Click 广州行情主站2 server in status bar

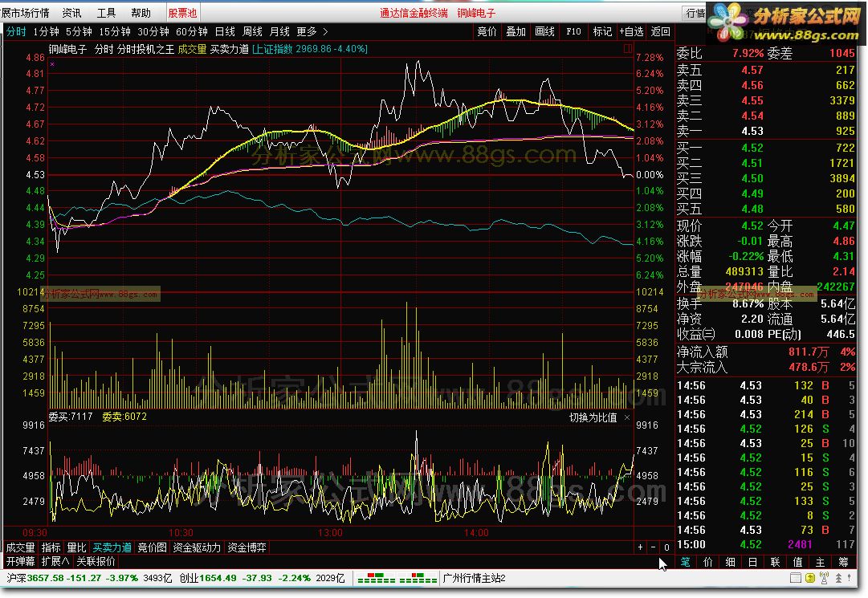pyautogui.click(x=475, y=578)
